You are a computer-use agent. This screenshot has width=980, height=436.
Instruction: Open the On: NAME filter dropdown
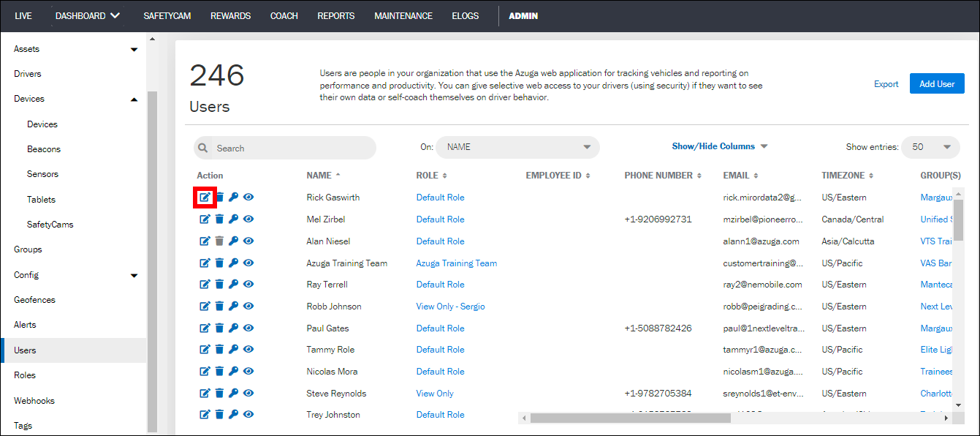point(517,147)
